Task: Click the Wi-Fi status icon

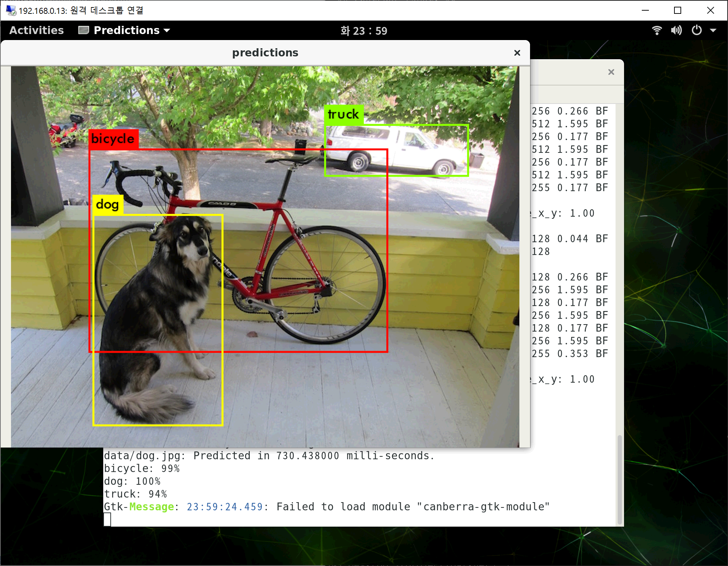Action: tap(657, 30)
